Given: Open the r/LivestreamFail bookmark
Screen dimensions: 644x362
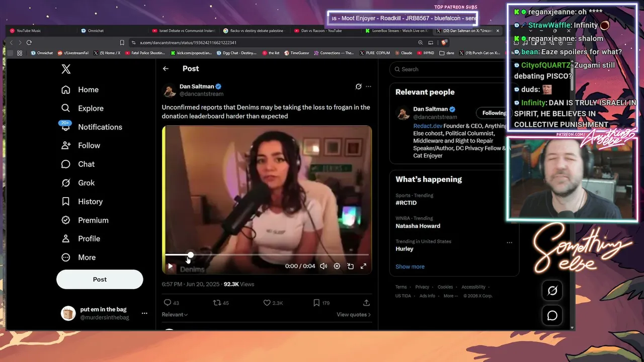Looking at the screenshot, I should tap(73, 53).
